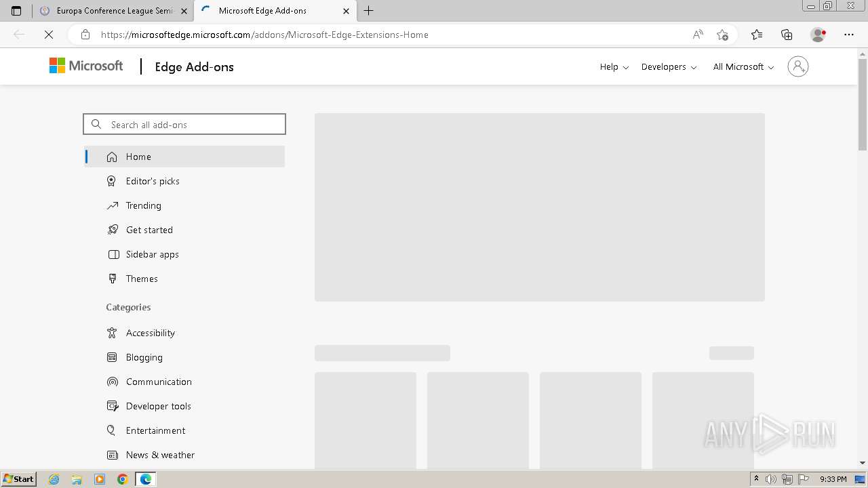
Task: Click the Get started rocket icon
Action: (112, 230)
